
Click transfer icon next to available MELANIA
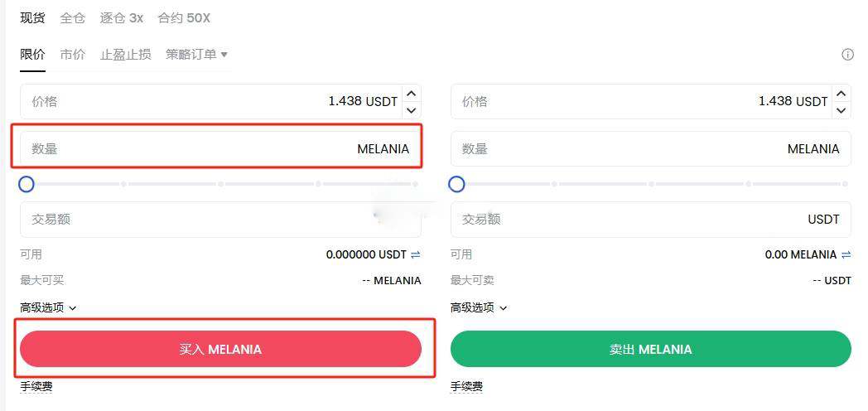(846, 254)
